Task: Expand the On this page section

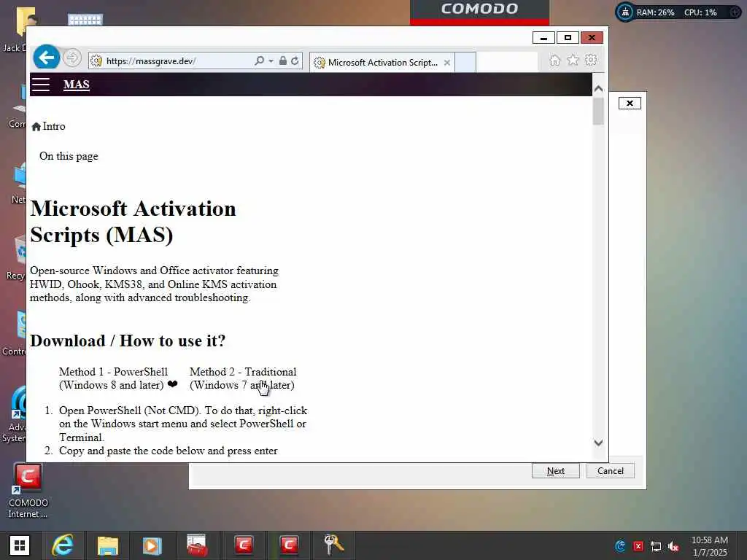Action: 69,156
